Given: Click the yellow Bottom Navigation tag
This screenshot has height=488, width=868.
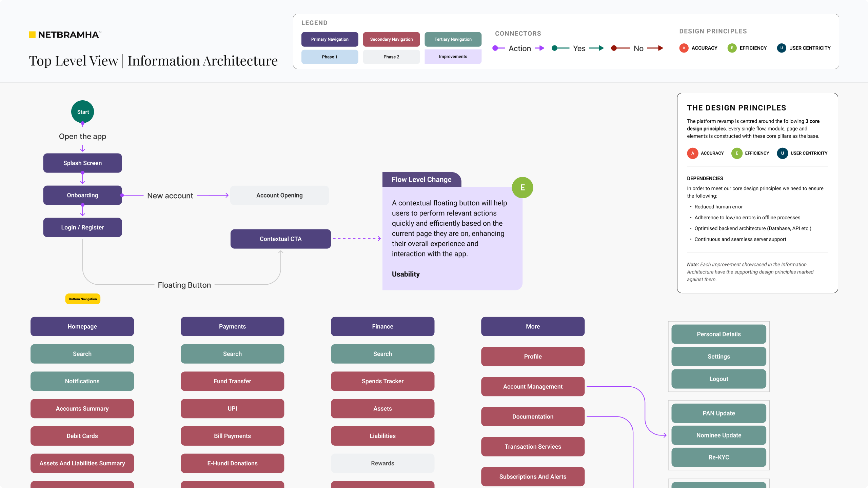Looking at the screenshot, I should [x=83, y=299].
